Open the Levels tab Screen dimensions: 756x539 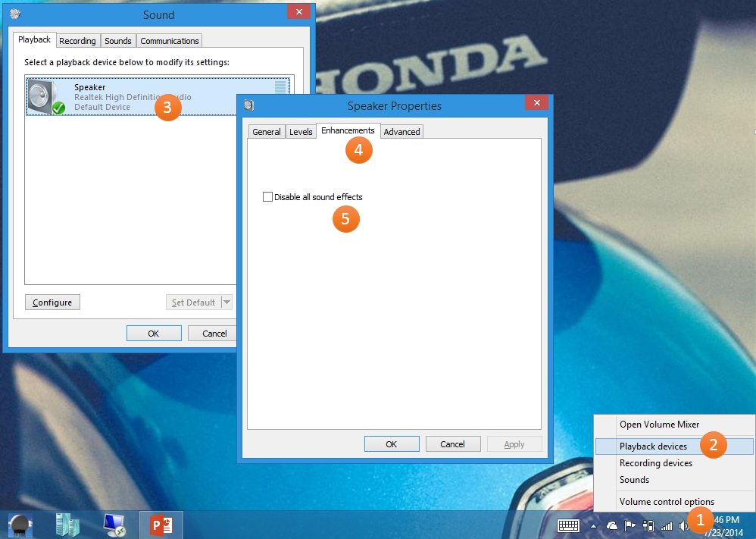pyautogui.click(x=301, y=132)
